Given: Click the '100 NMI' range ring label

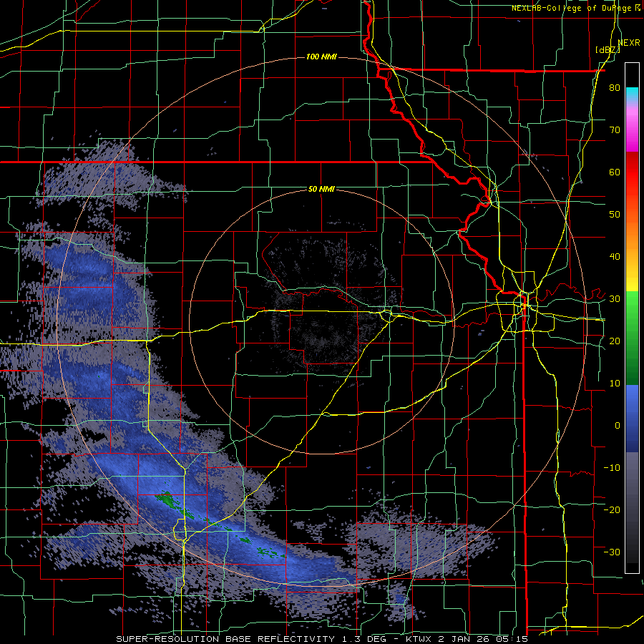Looking at the screenshot, I should point(321,57).
